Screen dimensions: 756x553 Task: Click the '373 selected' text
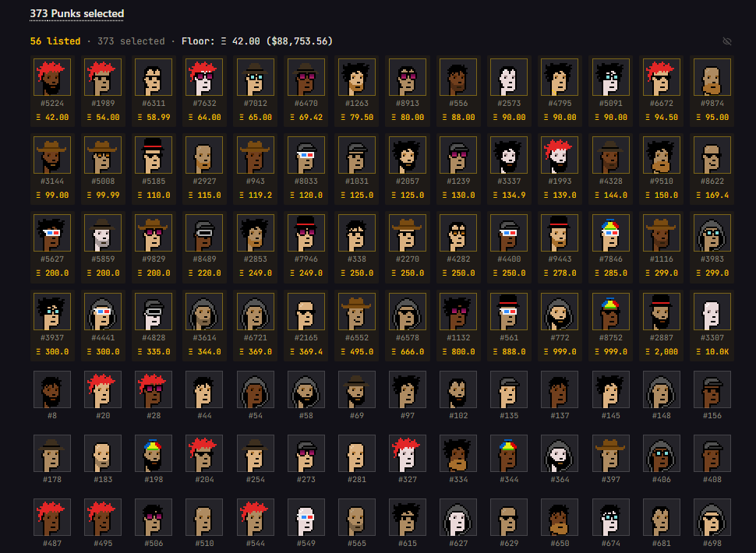(x=131, y=41)
